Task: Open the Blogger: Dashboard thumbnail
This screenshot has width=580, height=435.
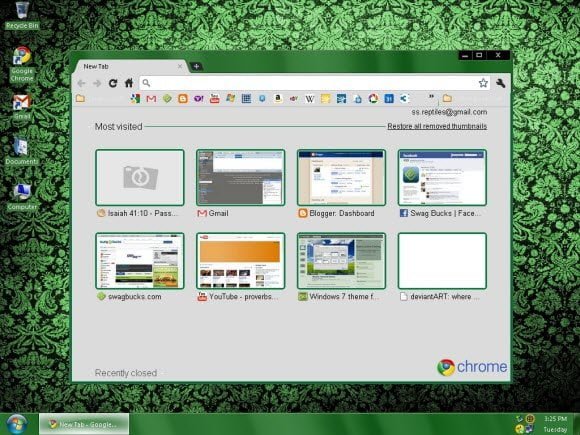Action: click(341, 178)
